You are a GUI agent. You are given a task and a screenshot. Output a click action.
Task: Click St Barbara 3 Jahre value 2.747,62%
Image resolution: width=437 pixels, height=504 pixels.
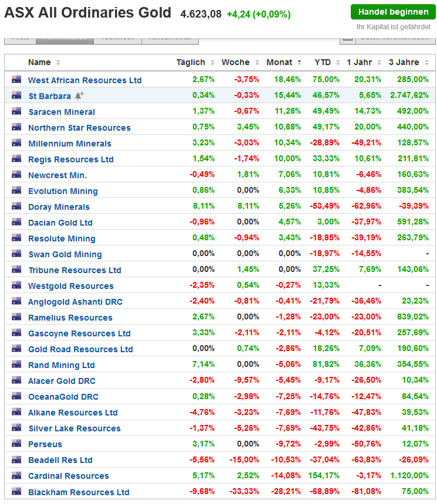pyautogui.click(x=409, y=96)
